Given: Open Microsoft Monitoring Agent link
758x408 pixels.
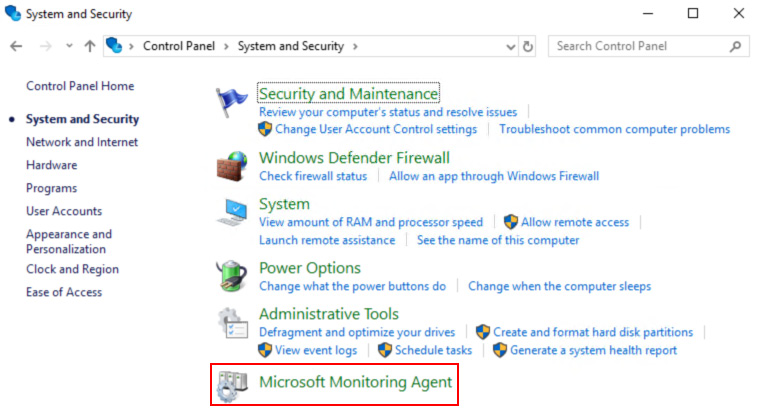Looking at the screenshot, I should pos(355,382).
